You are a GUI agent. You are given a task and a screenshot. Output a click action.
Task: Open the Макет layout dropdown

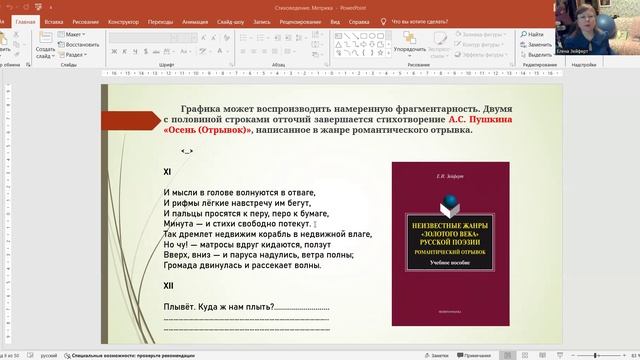[71, 34]
